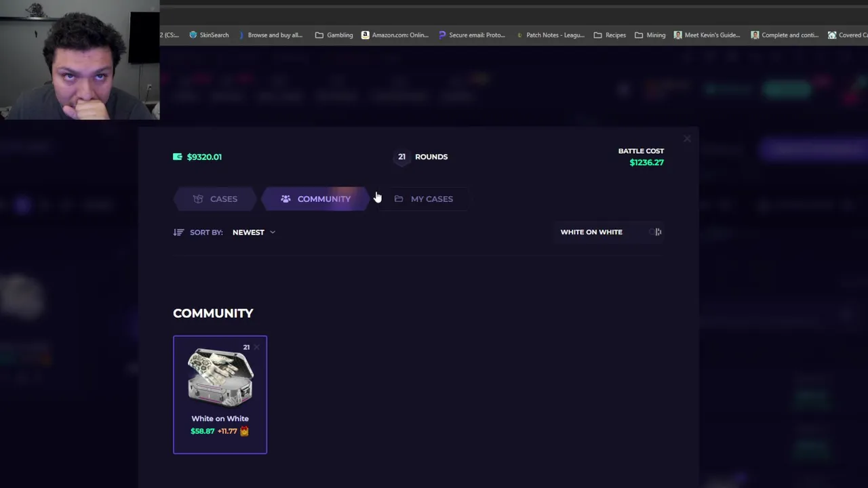Click the $1236.27 battle cost value
The height and width of the screenshot is (488, 868).
646,163
